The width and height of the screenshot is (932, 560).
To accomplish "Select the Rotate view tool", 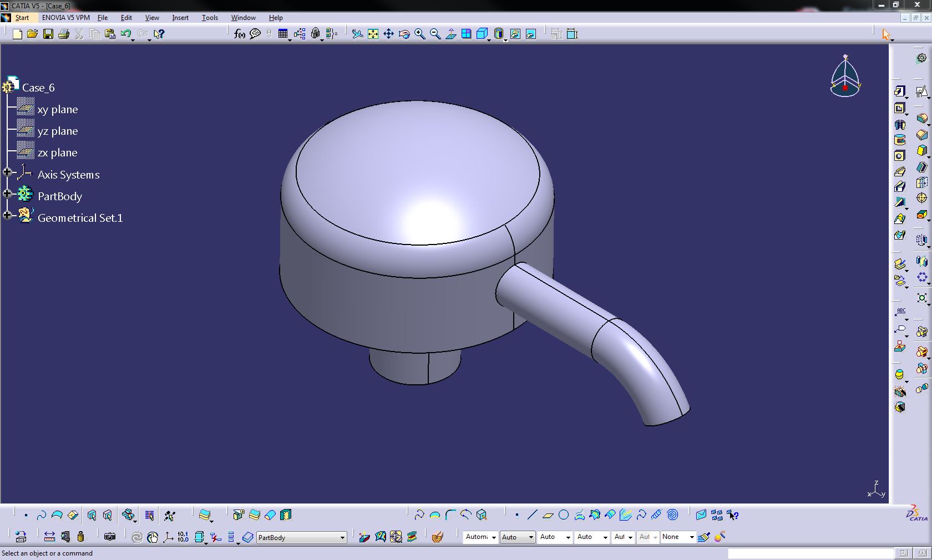I will pos(404,34).
